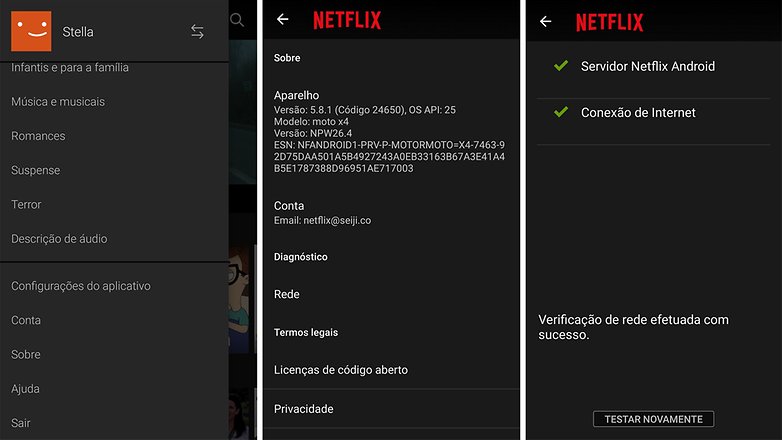Open Música e musicais category
The width and height of the screenshot is (782, 440).
[x=58, y=102]
